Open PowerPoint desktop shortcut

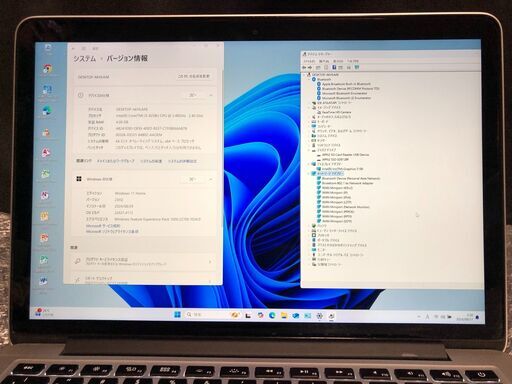click(x=45, y=239)
